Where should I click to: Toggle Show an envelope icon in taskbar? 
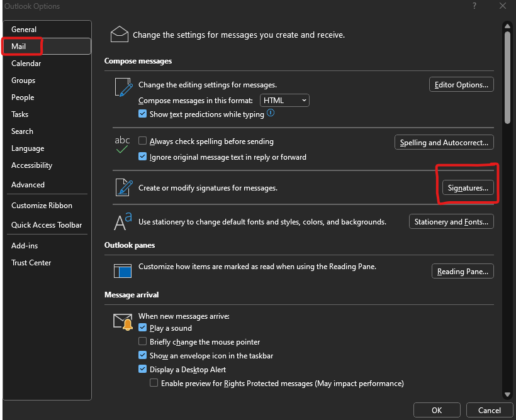[142, 355]
